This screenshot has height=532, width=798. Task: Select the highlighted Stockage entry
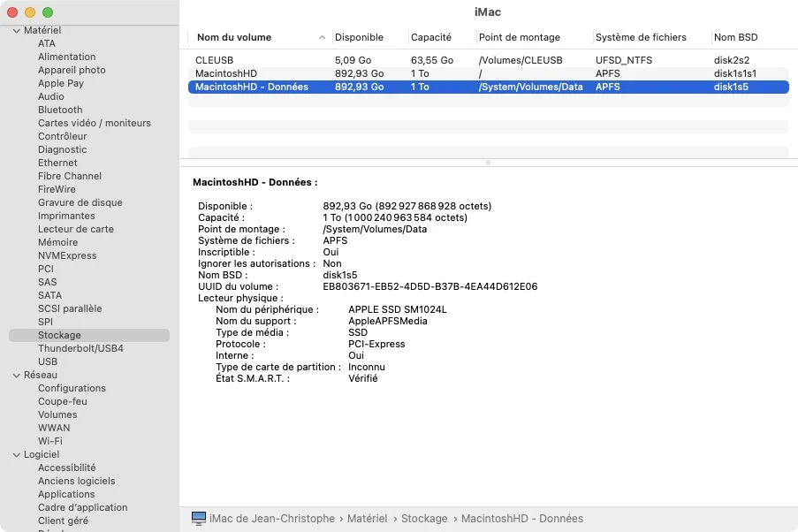coord(89,335)
